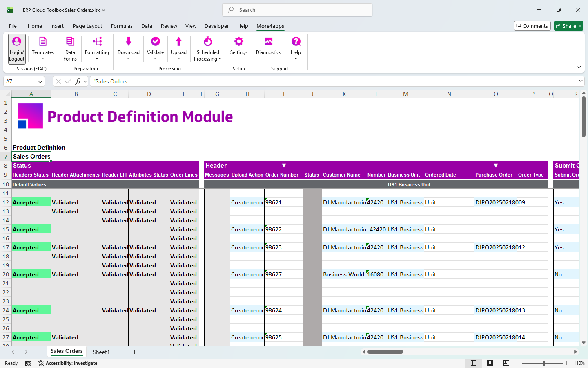
Task: Click the Download arrow icon
Action: coord(129,41)
